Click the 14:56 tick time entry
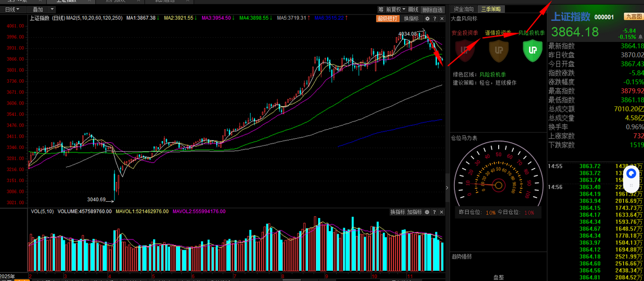The height and width of the screenshot is (281, 644). [556, 187]
